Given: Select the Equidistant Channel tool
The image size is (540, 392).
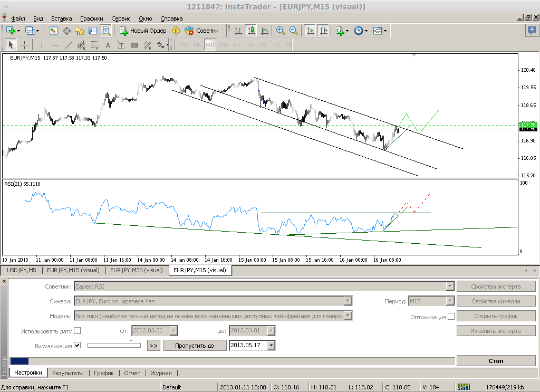Looking at the screenshot, I should 82,45.
